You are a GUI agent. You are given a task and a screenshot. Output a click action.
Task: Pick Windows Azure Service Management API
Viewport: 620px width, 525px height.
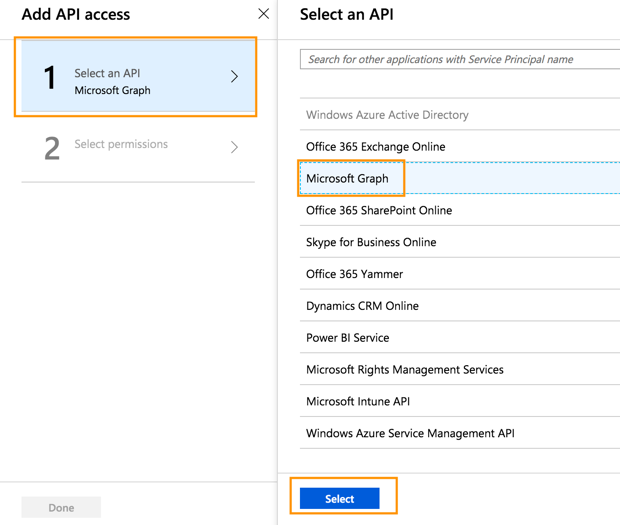point(410,434)
